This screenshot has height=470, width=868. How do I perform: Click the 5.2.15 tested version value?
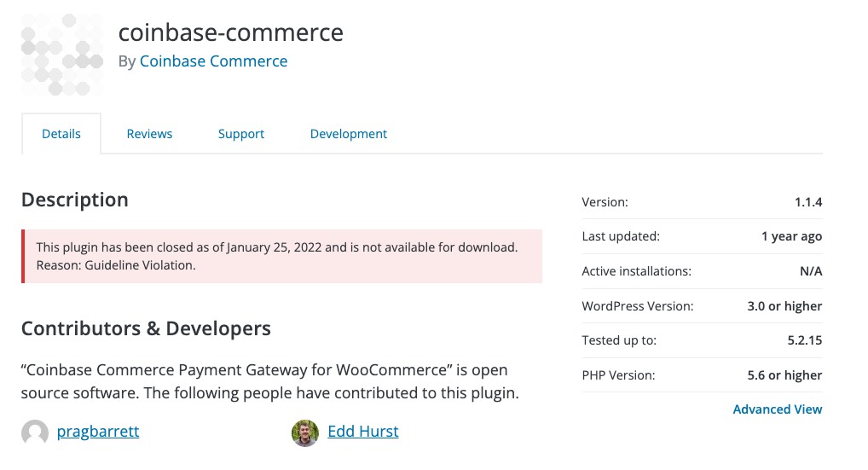pyautogui.click(x=805, y=340)
